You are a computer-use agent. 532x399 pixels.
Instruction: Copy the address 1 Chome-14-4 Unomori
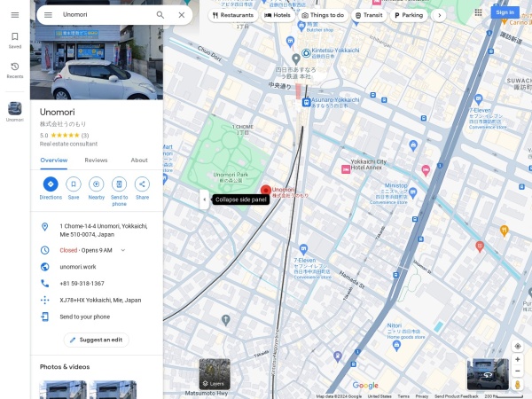tap(97, 230)
